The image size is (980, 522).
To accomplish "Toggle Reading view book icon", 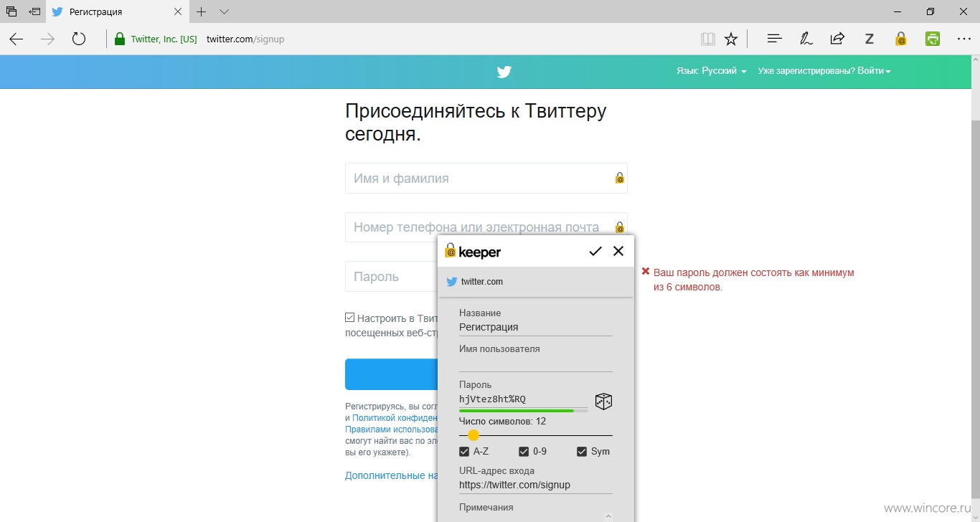I will coord(708,39).
